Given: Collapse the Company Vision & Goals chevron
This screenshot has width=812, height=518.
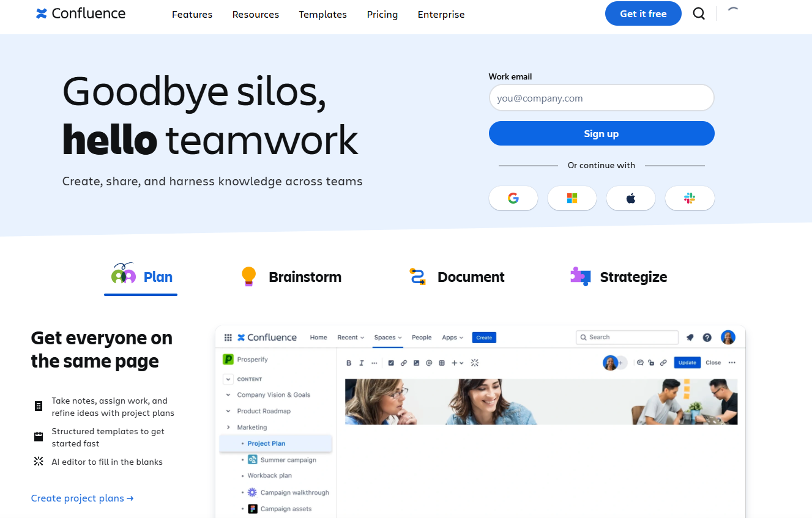Looking at the screenshot, I should click(x=228, y=395).
